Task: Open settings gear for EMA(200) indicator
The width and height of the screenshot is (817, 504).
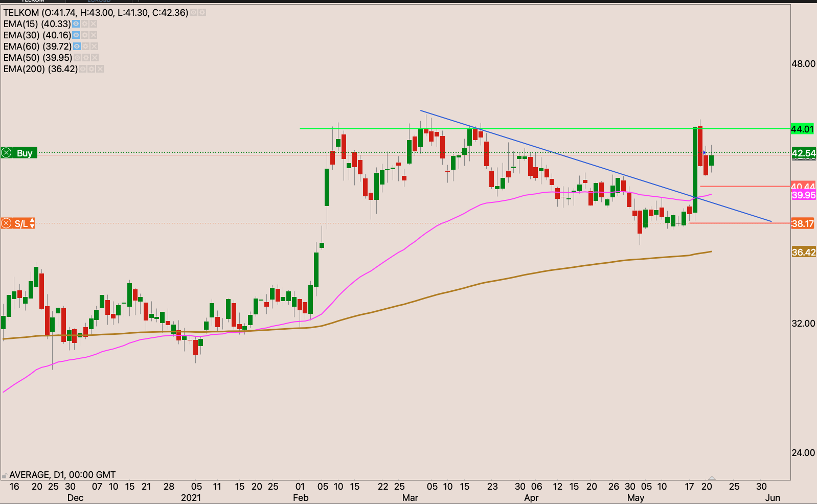Action: [x=91, y=69]
